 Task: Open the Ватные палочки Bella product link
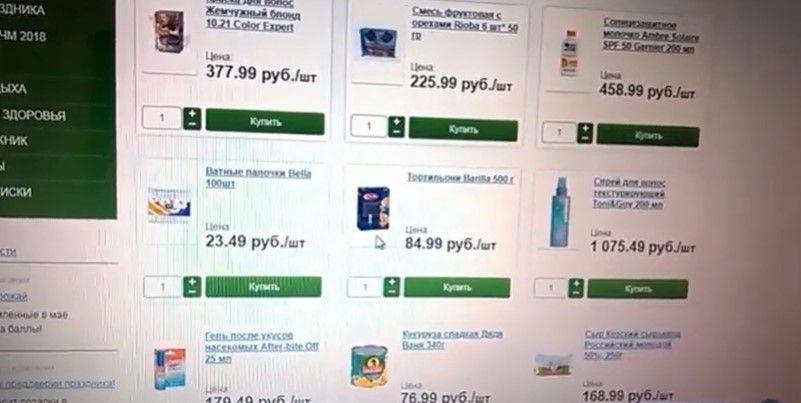click(x=258, y=178)
